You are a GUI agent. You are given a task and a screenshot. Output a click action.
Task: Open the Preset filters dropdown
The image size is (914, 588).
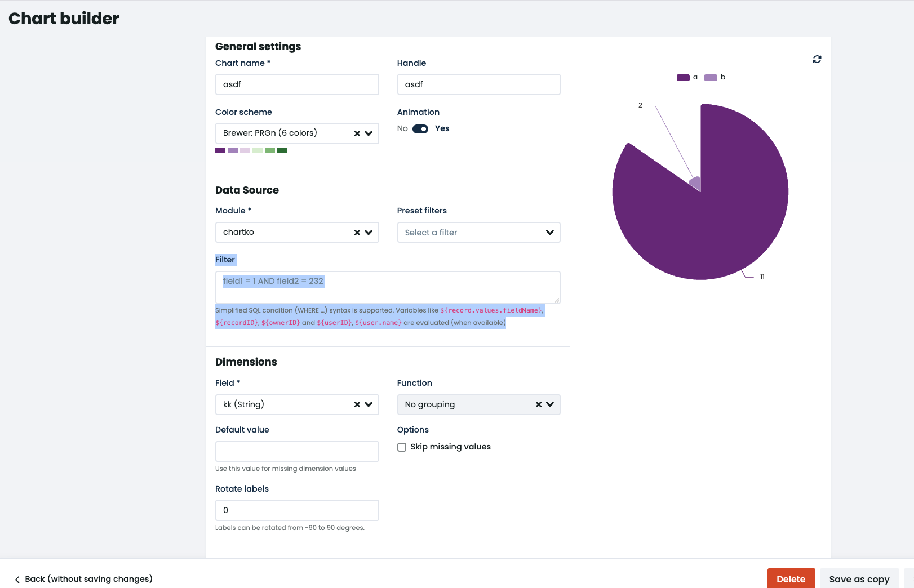tap(478, 233)
